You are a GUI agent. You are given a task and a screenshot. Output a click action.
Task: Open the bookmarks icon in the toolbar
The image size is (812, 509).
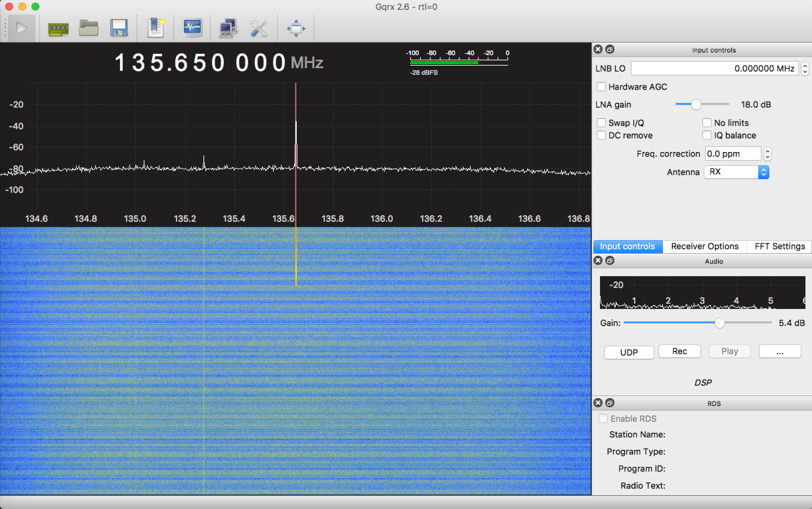click(156, 28)
